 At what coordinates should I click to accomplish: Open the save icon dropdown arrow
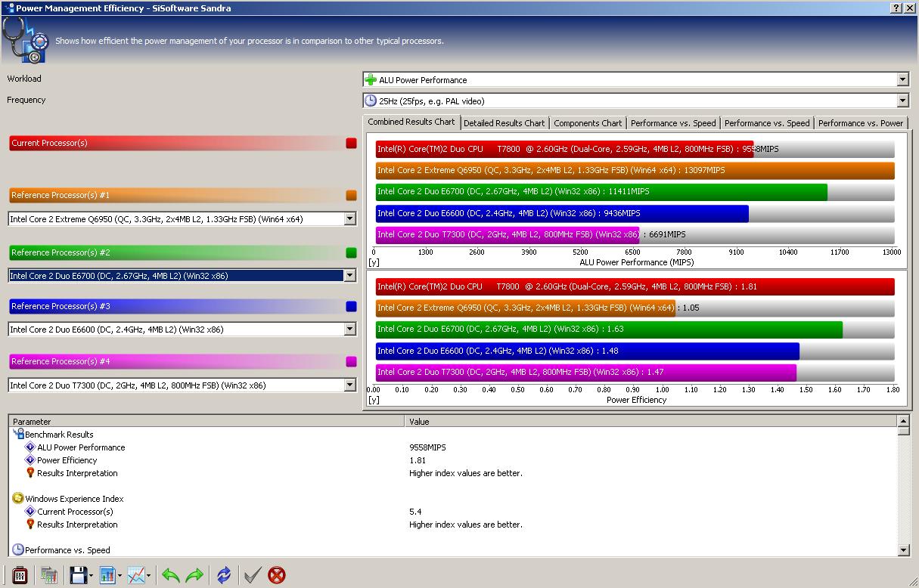pos(91,576)
